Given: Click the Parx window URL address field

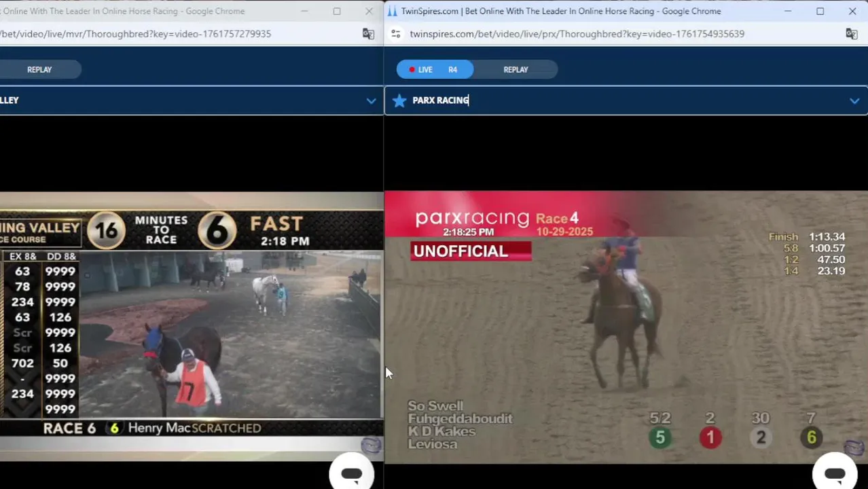Looking at the screenshot, I should [x=577, y=33].
